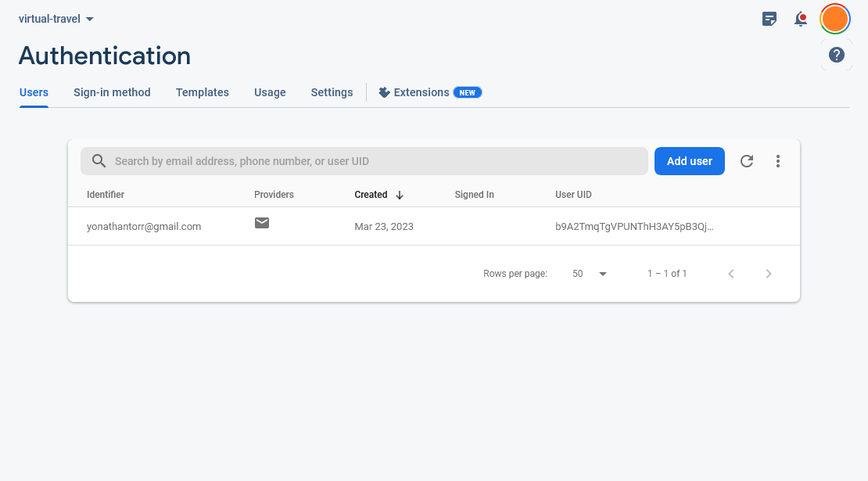868x481 pixels.
Task: Open the Templates tab
Action: 202,92
